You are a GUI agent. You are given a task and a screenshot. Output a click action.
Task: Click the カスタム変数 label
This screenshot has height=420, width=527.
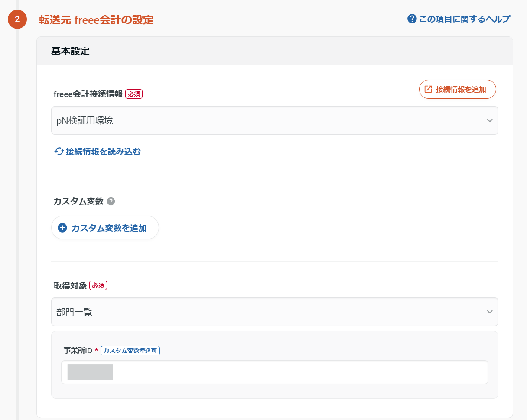[78, 201]
